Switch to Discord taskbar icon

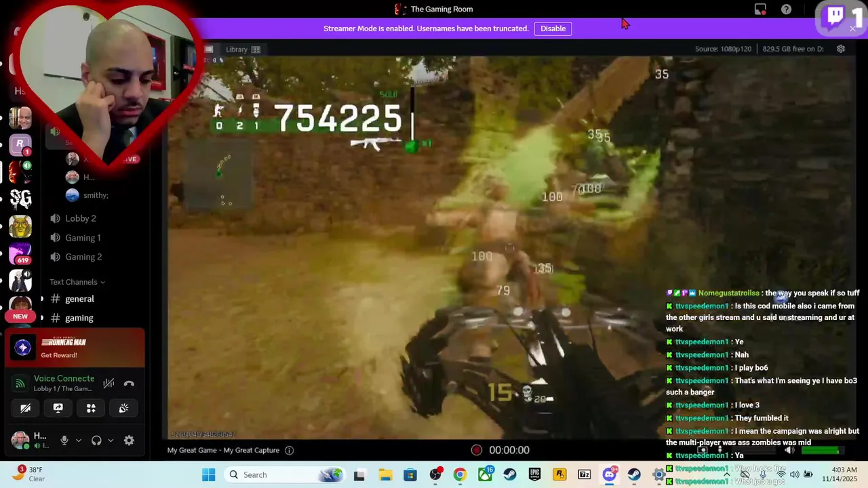pyautogui.click(x=610, y=474)
